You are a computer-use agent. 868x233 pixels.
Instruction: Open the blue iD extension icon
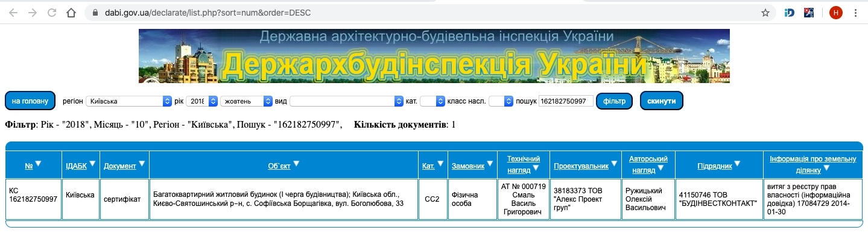coord(790,12)
